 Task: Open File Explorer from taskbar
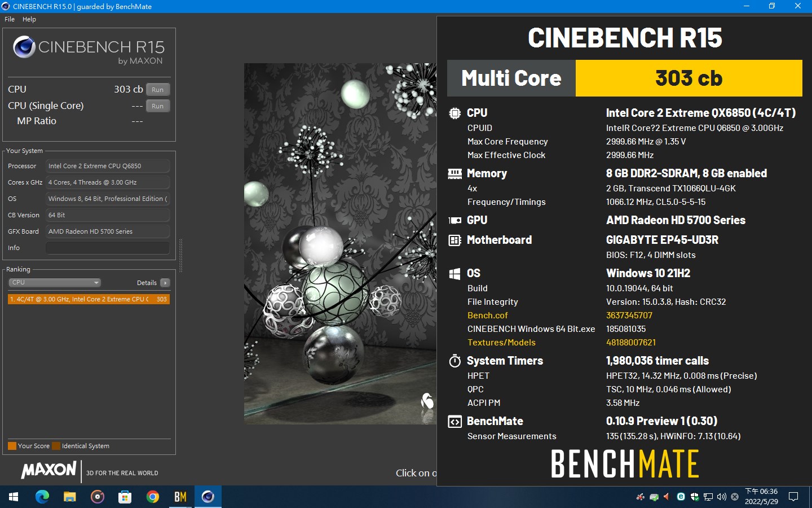coord(69,497)
